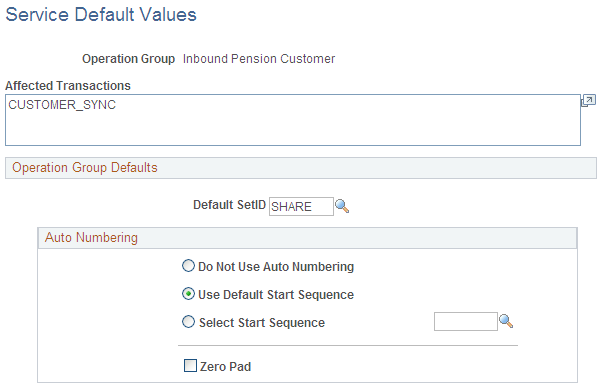Click the Operation Group Defaults section header
The image size is (602, 388).
[x=301, y=168]
